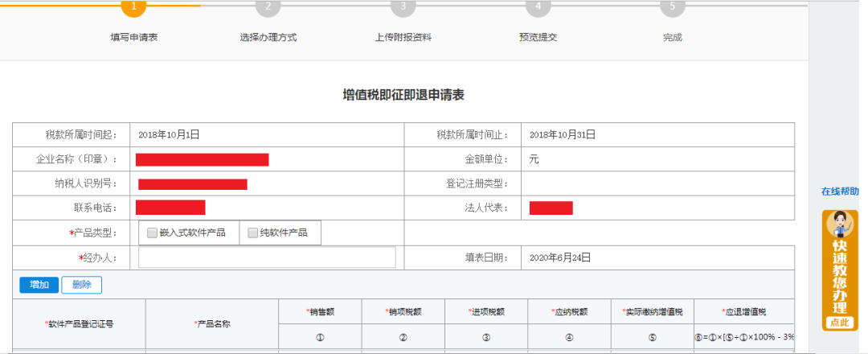Click step 4 circle 预览提交
The width and height of the screenshot is (868, 354).
click(x=538, y=6)
